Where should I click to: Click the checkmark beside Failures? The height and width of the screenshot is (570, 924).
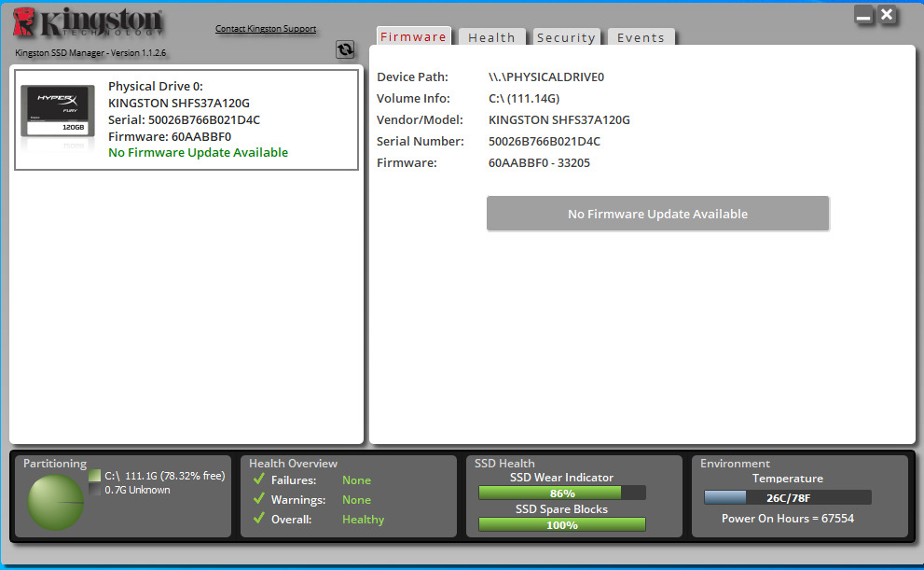(x=258, y=479)
